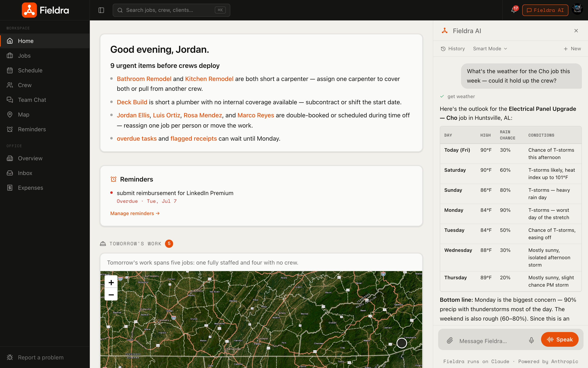Click the Home house icon

(10, 41)
